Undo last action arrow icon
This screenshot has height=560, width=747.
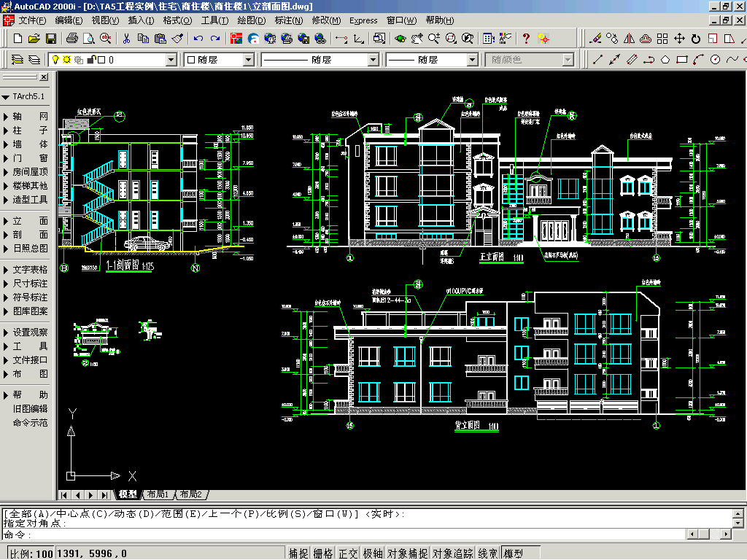(198, 39)
